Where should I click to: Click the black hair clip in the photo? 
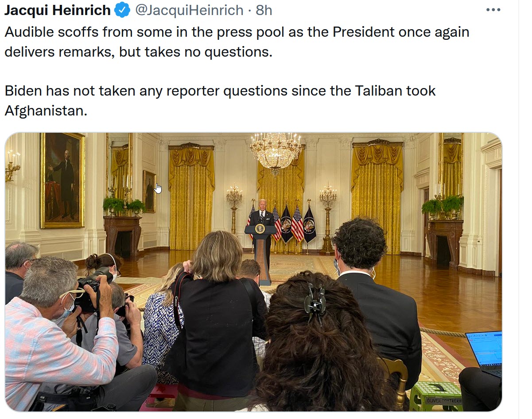315,303
